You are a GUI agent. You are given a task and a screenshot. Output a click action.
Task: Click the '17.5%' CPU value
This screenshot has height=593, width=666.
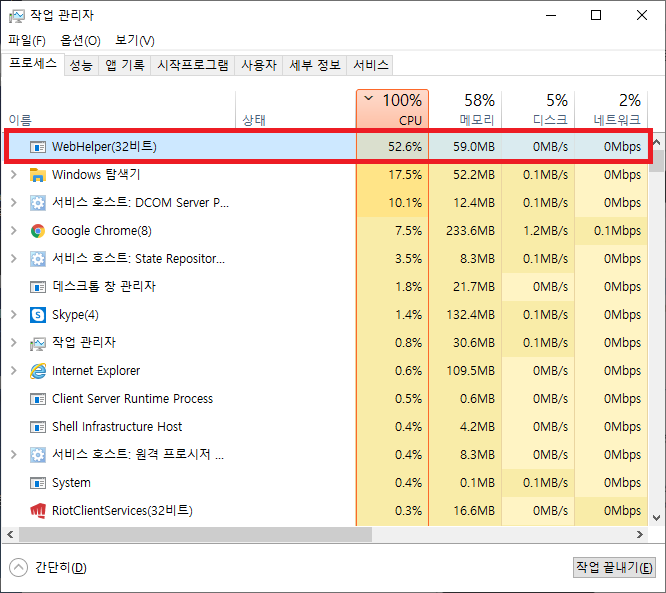(405, 175)
